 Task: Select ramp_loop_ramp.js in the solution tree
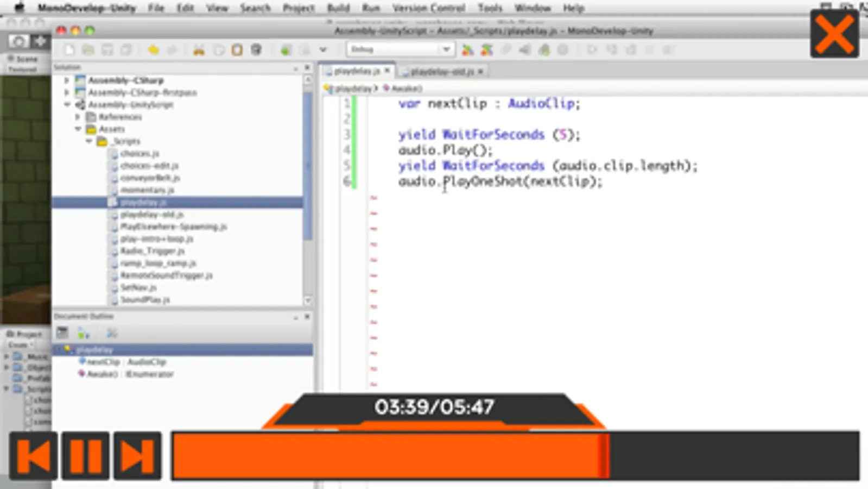click(159, 263)
